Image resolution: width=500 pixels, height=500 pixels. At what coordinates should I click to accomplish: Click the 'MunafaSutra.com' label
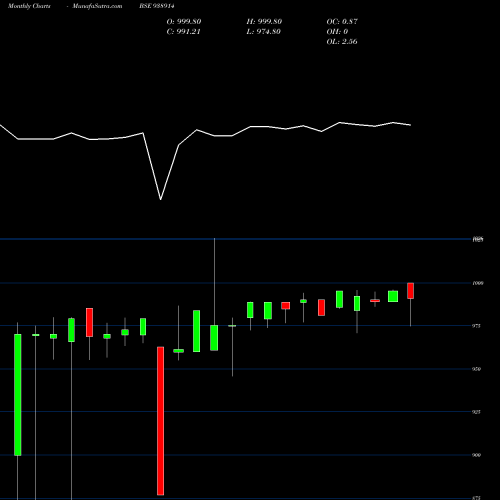point(97,6)
